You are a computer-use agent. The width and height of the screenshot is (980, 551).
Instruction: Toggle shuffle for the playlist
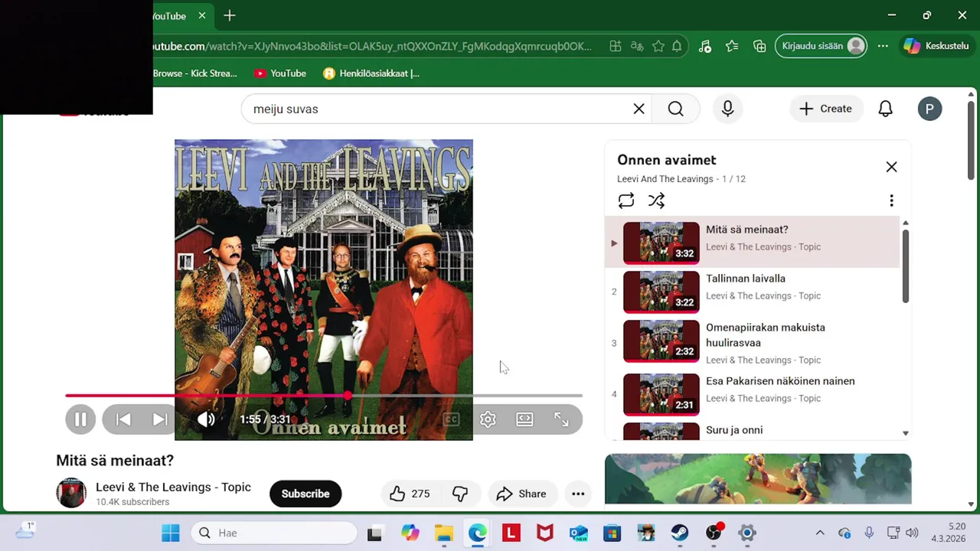pos(656,201)
